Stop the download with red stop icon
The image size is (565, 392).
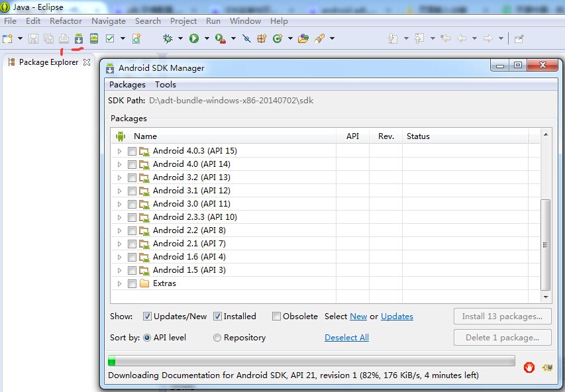[529, 367]
